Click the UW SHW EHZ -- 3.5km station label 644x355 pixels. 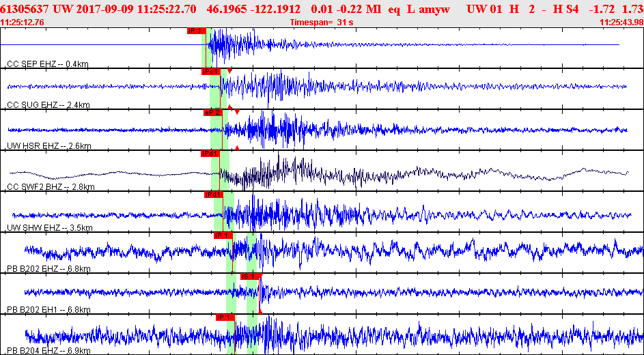50,228
